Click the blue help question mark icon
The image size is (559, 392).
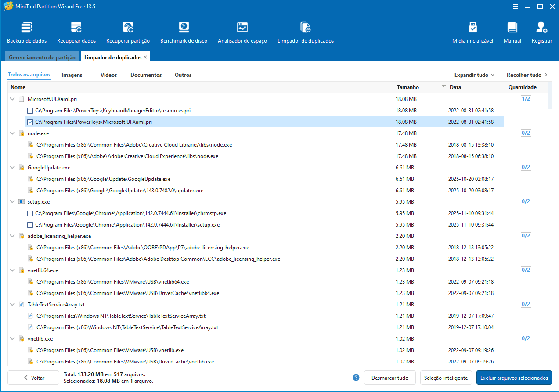click(x=356, y=378)
